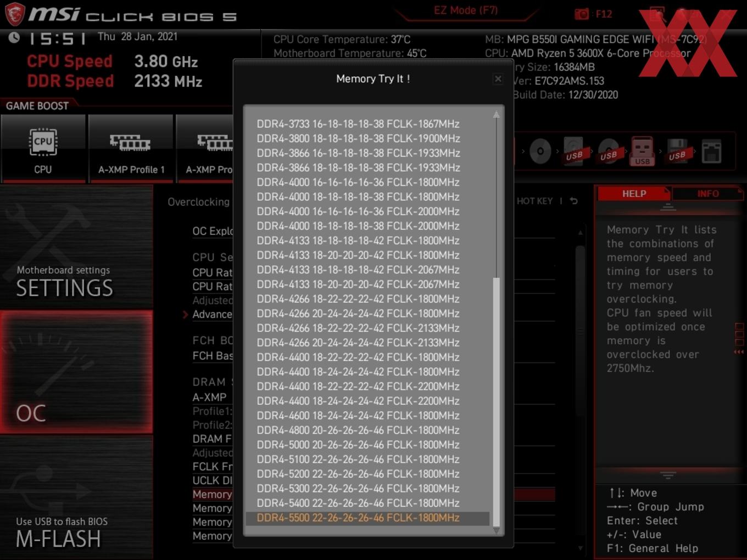Select DDR4-4000 16-16-16-16-36 FCLK-1800MHz

358,182
